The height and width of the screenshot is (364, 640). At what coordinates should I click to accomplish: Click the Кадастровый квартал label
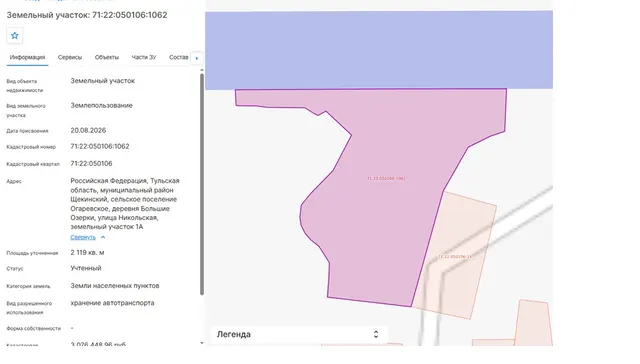(33, 164)
